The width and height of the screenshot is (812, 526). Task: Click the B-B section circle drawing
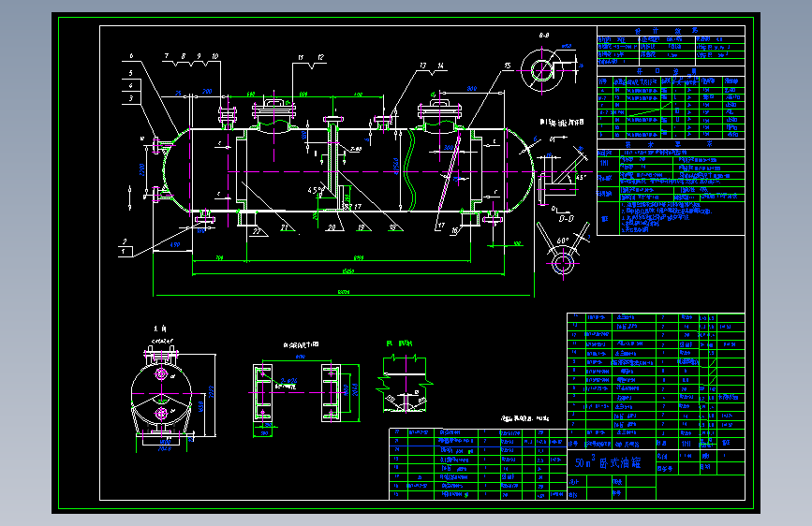[542, 70]
